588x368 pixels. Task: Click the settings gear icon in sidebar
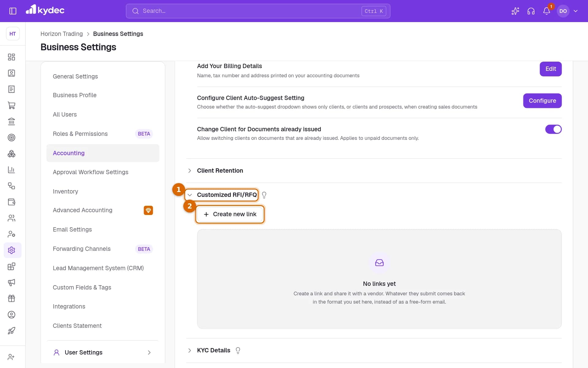coord(11,250)
